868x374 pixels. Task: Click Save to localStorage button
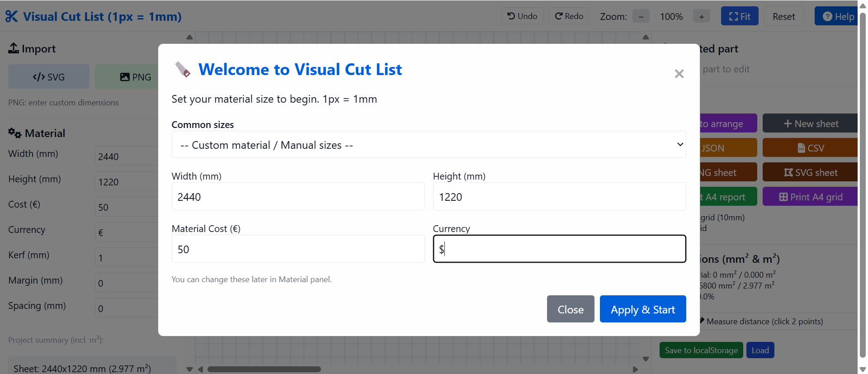[701, 350]
